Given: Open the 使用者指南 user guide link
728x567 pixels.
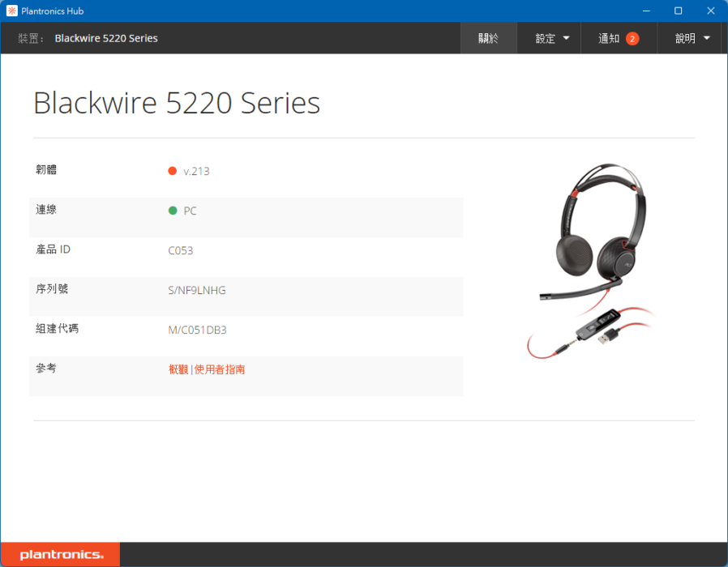Looking at the screenshot, I should click(x=220, y=369).
